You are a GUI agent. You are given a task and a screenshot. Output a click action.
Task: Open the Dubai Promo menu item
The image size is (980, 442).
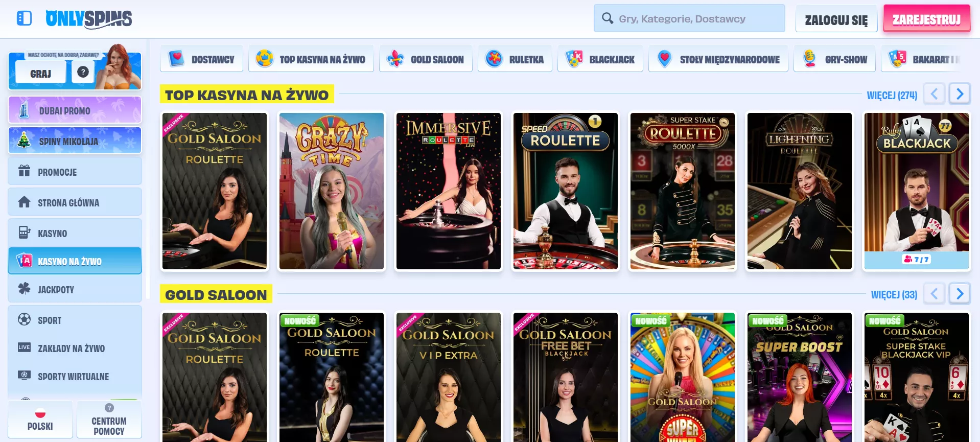[75, 110]
